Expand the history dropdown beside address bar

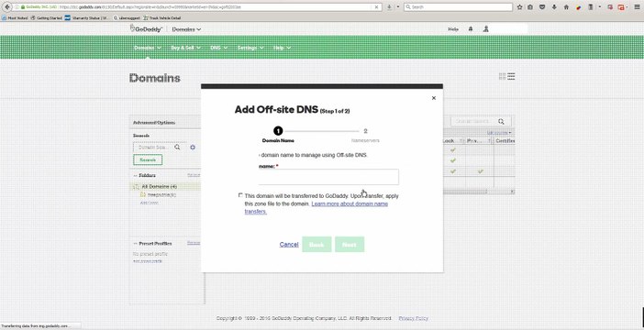point(397,7)
